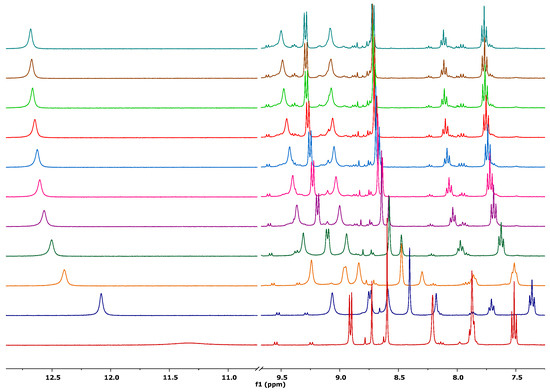The height and width of the screenshot is (392, 550).
Task: Click the 11.0 axis tick label
Action: pos(229,378)
